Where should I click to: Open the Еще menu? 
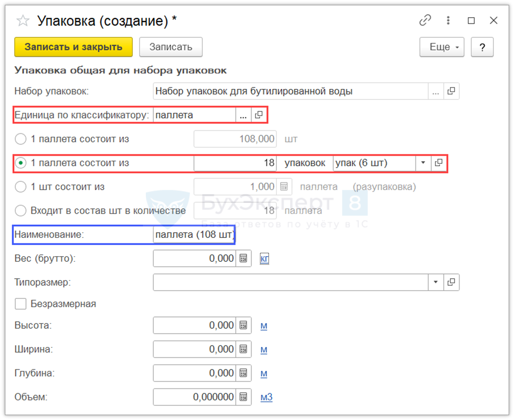441,47
